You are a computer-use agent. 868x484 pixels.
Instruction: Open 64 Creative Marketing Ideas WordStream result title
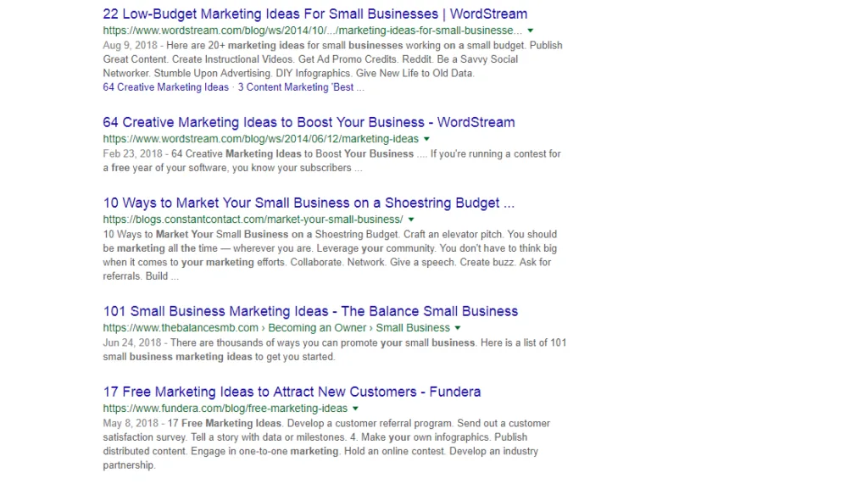pos(309,122)
